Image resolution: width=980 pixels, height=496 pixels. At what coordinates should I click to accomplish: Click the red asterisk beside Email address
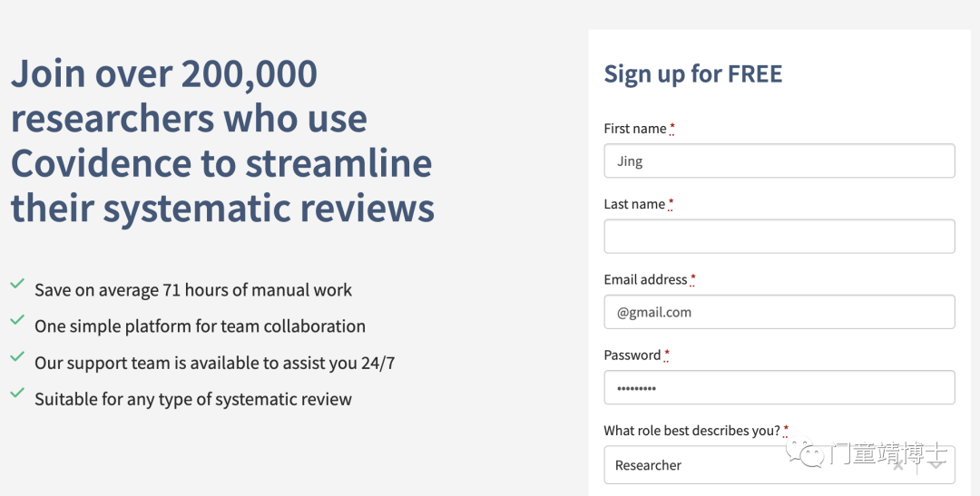pos(692,278)
